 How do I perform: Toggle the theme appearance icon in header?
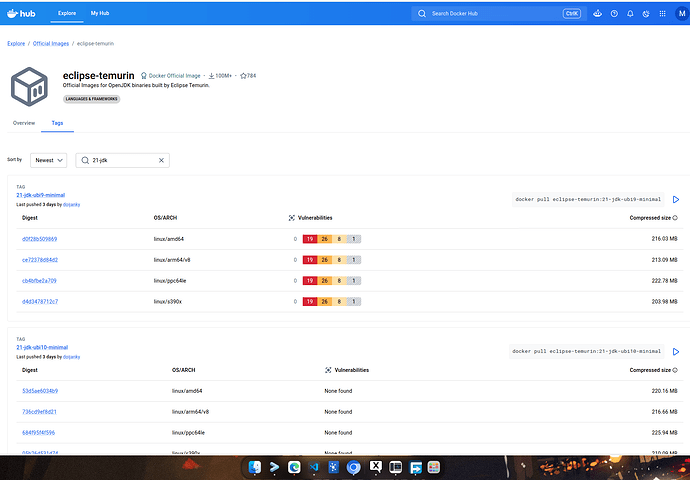(646, 14)
